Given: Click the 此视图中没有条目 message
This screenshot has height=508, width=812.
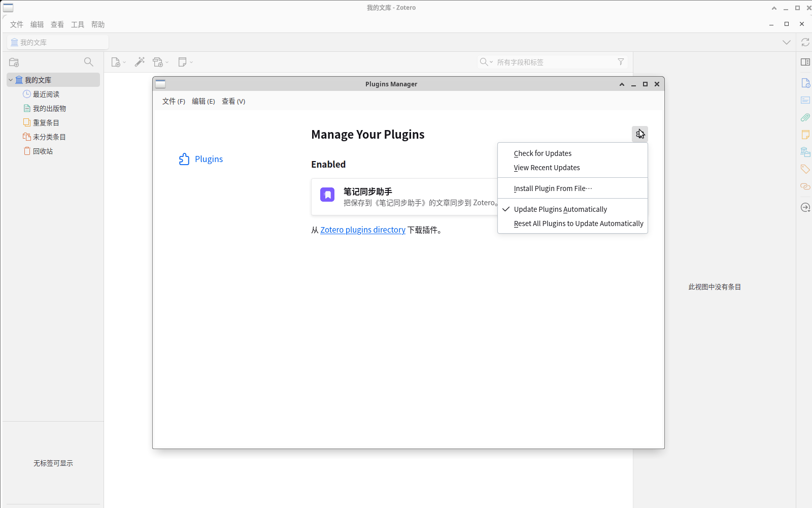Looking at the screenshot, I should [715, 287].
